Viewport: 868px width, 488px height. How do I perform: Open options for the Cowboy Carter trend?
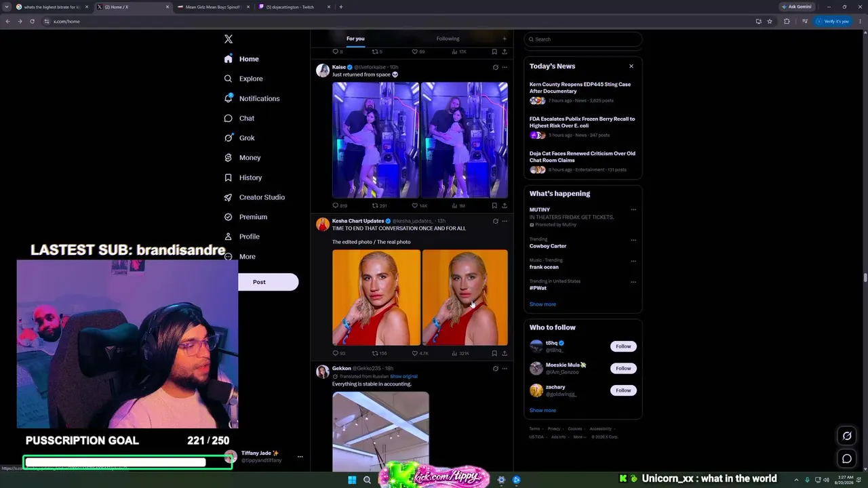[x=633, y=240]
